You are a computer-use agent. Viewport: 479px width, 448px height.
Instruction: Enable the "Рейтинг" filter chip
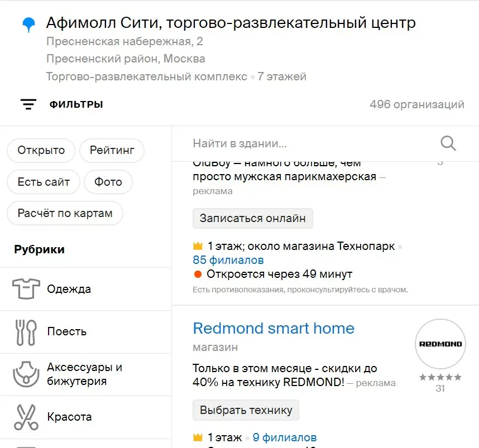[112, 150]
